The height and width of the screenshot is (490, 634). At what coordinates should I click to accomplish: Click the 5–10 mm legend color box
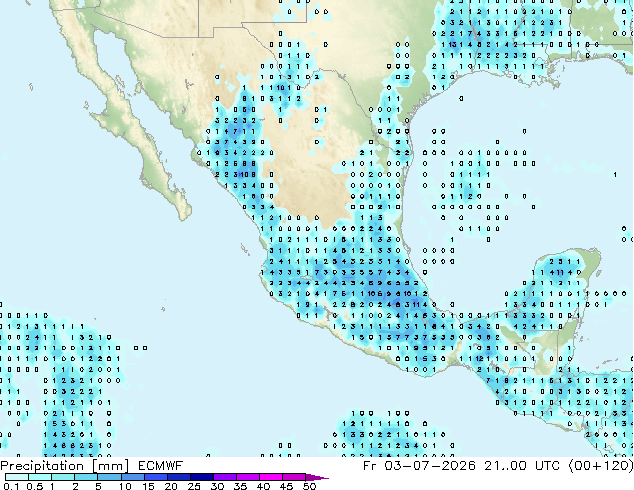(109, 477)
